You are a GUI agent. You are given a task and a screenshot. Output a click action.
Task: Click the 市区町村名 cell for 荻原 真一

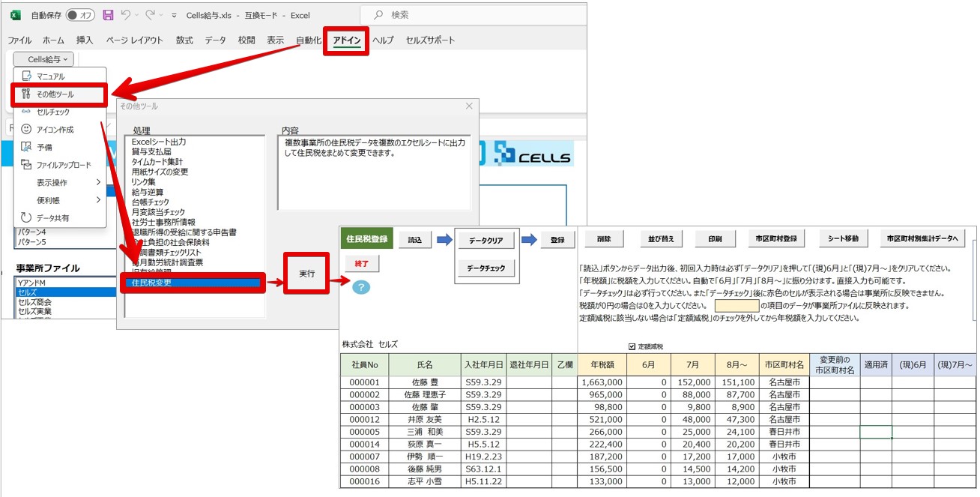point(784,445)
